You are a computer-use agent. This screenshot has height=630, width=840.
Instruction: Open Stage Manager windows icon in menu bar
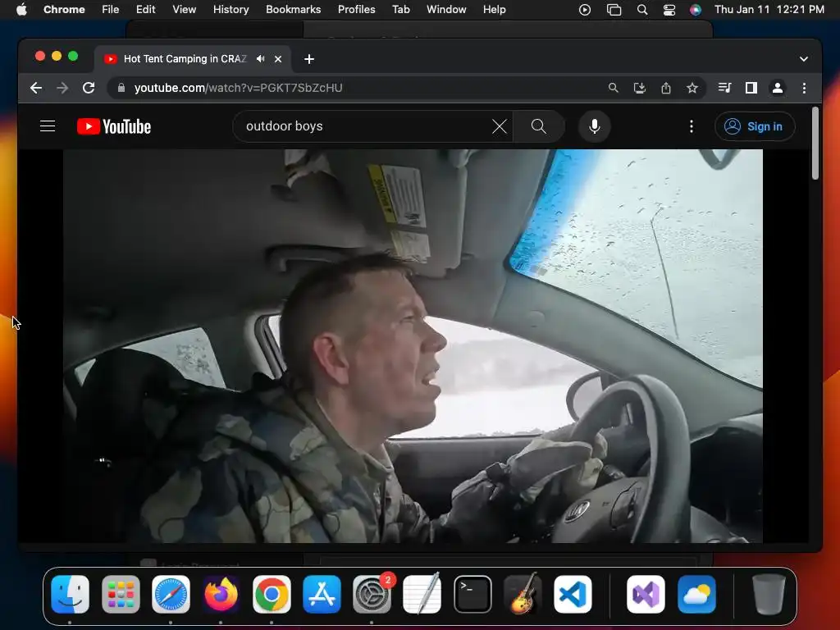click(614, 10)
